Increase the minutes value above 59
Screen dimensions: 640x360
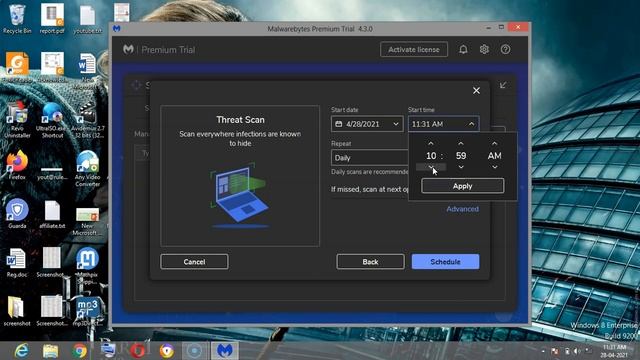(461, 144)
